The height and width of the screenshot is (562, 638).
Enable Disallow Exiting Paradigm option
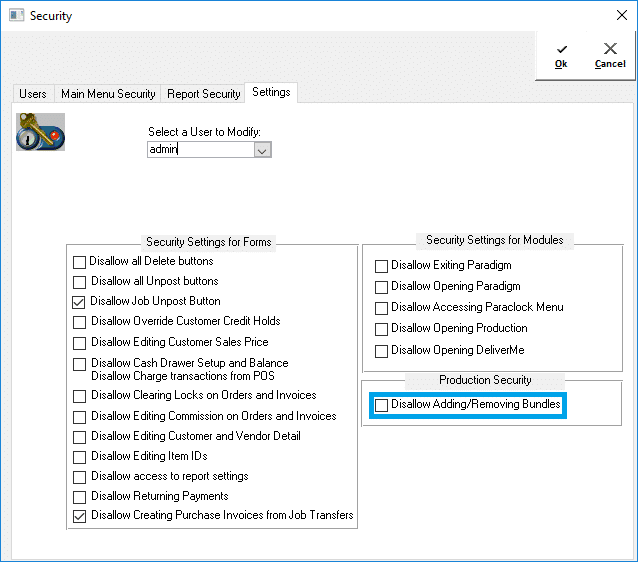click(x=382, y=266)
